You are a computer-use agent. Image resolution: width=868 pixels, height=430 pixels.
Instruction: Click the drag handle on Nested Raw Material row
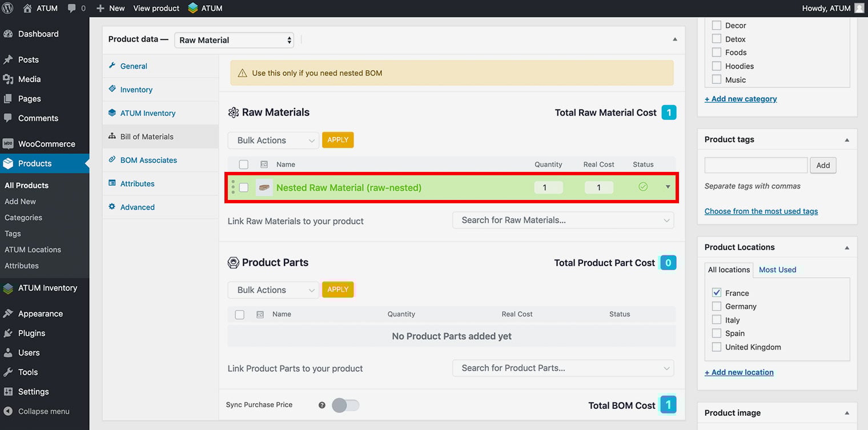coord(233,187)
